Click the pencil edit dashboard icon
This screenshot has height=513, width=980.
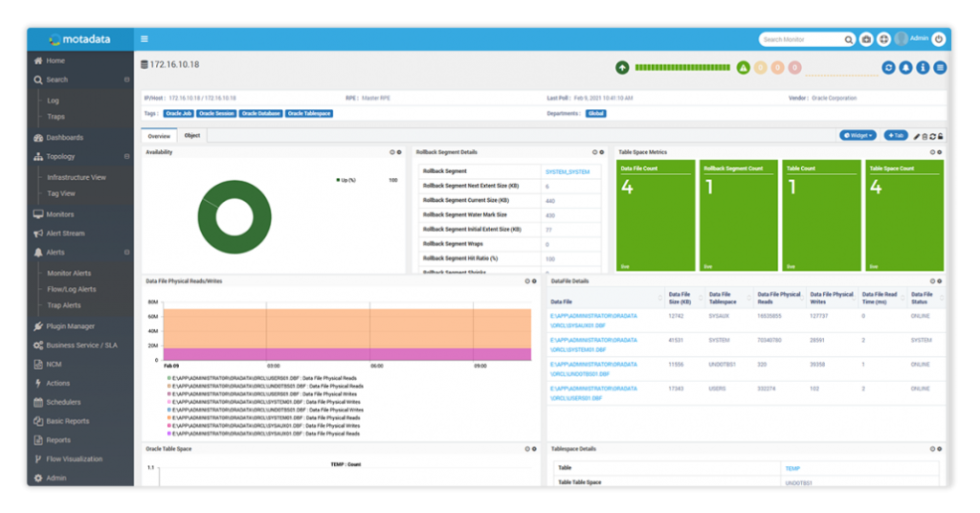[917, 136]
